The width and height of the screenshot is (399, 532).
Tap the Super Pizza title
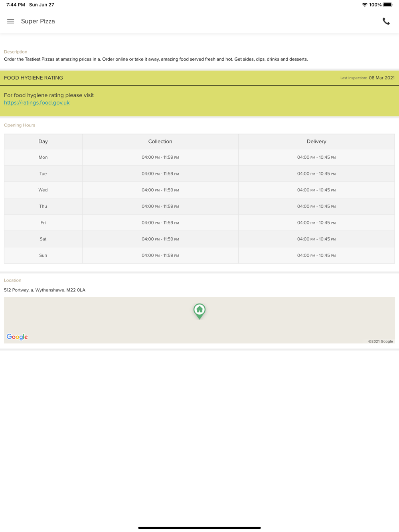point(38,21)
